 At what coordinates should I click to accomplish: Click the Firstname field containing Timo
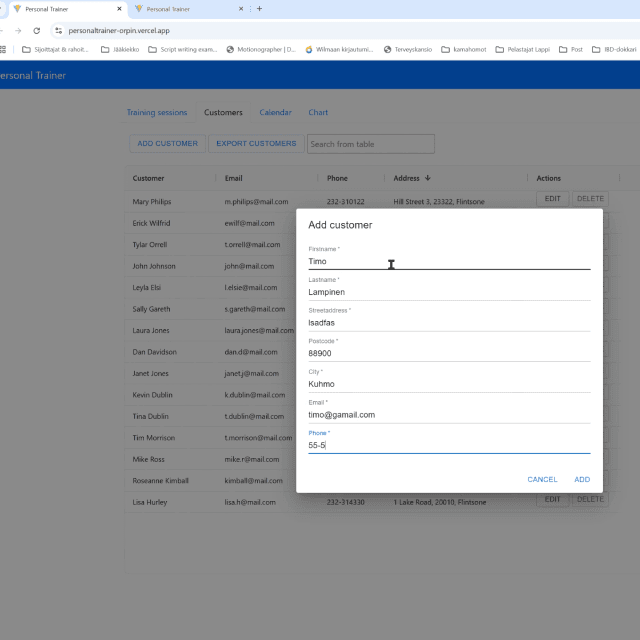tap(448, 261)
